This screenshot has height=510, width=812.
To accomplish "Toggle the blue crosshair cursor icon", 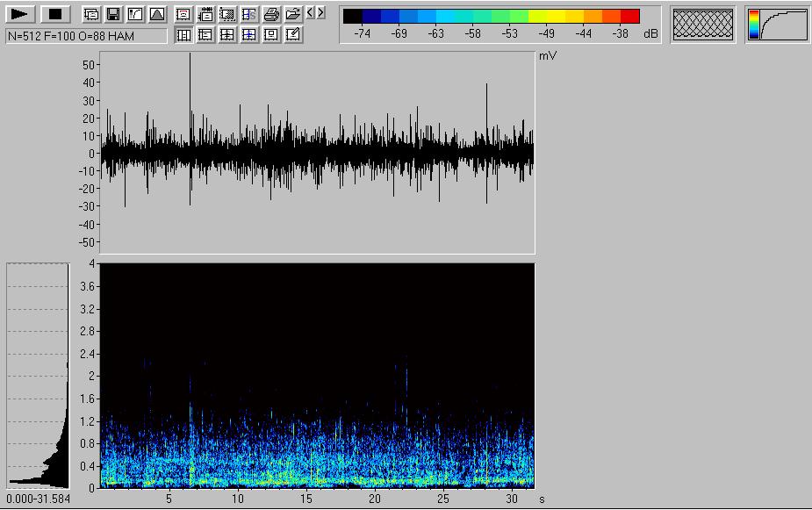I will (x=249, y=34).
